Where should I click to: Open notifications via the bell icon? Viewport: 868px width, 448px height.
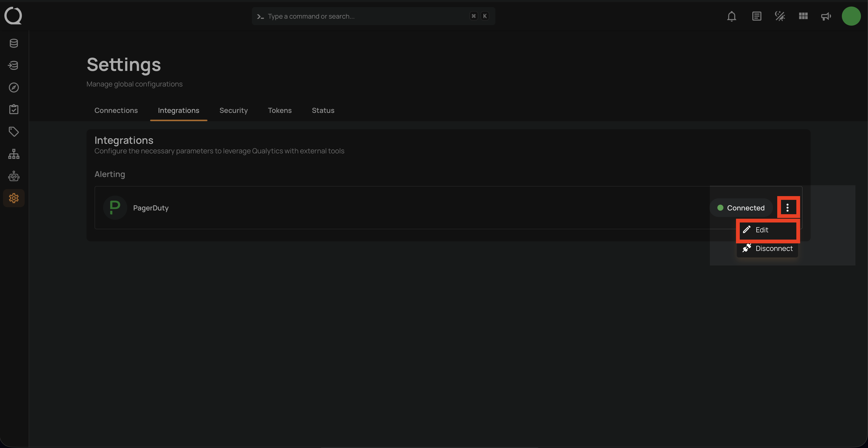coord(731,16)
